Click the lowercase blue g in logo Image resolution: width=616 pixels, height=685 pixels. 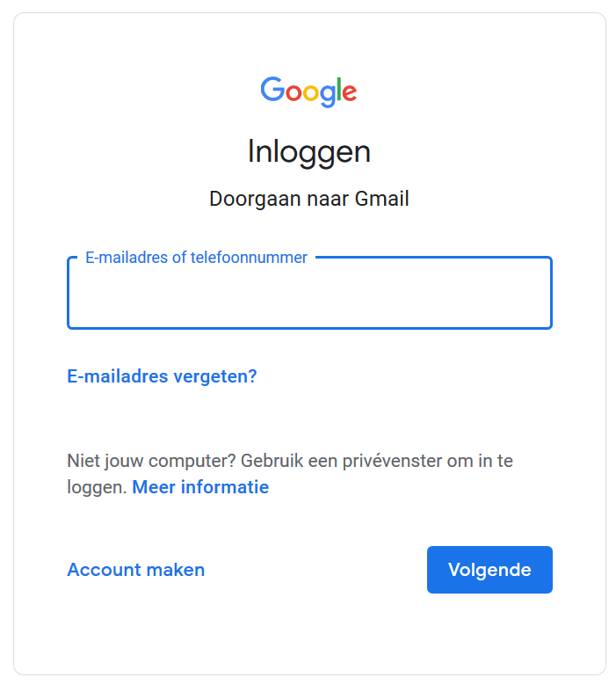pos(327,96)
